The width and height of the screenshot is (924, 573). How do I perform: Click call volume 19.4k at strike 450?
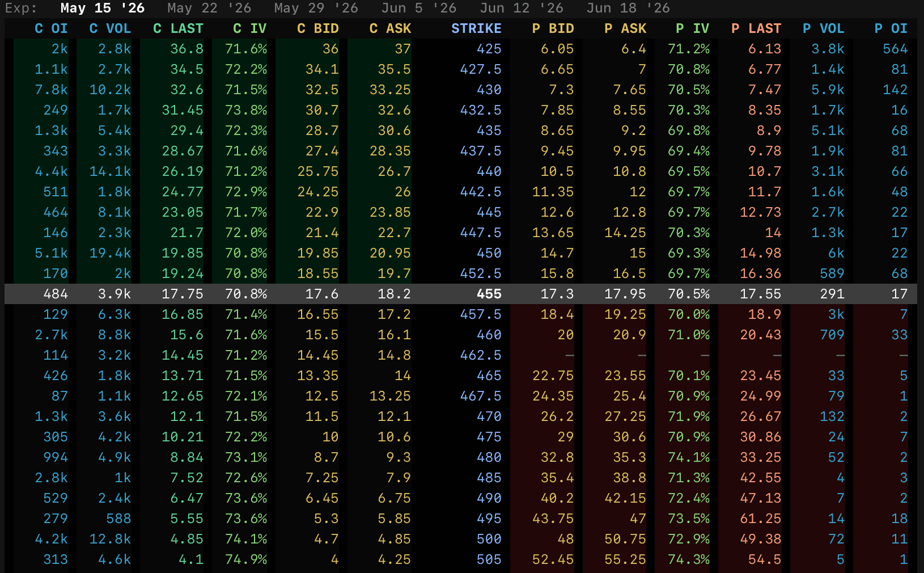point(110,253)
